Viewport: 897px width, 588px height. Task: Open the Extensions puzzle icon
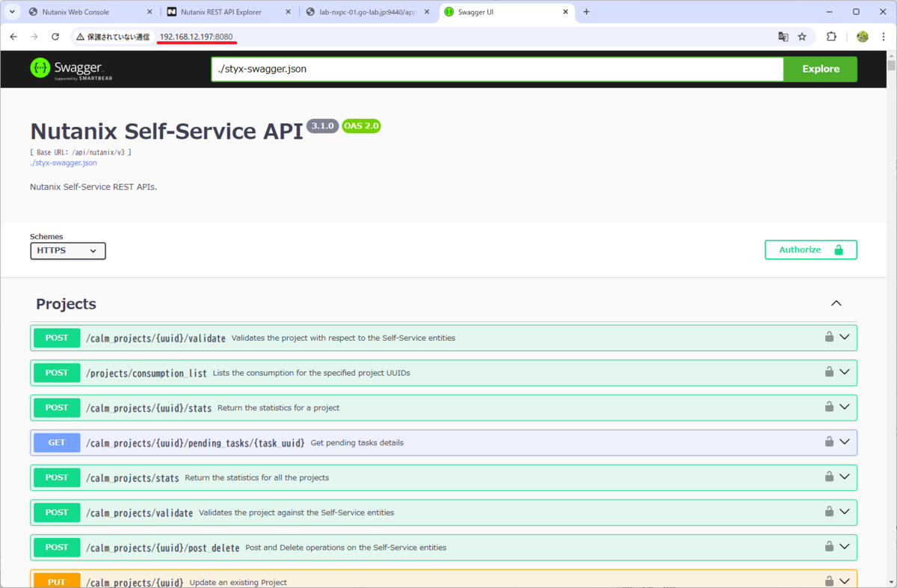(831, 37)
